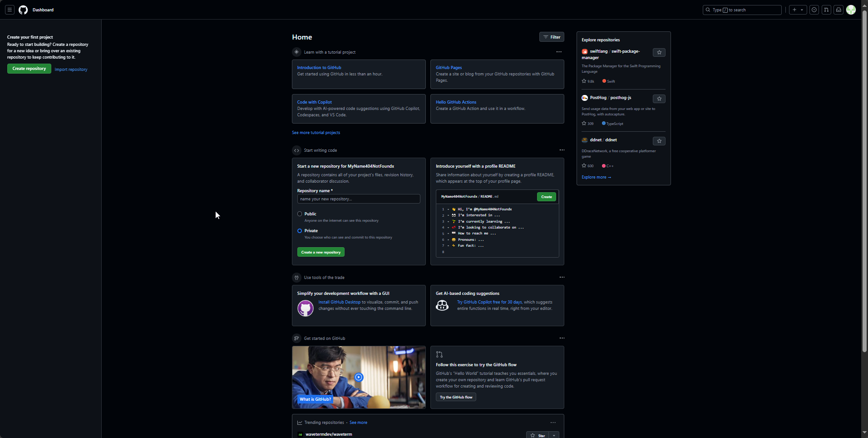The height and width of the screenshot is (438, 868).
Task: Click the GitHub logo
Action: (23, 10)
